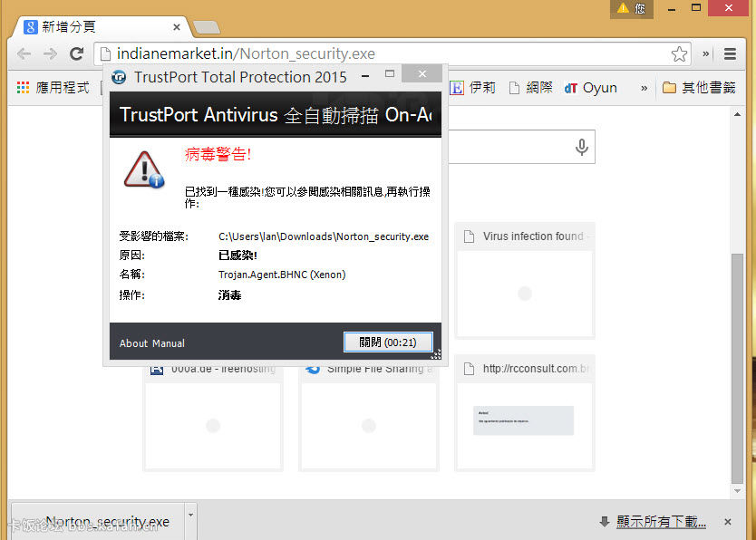Bookmark this page with the star icon
Viewport: 756px width, 540px height.
pos(679,54)
